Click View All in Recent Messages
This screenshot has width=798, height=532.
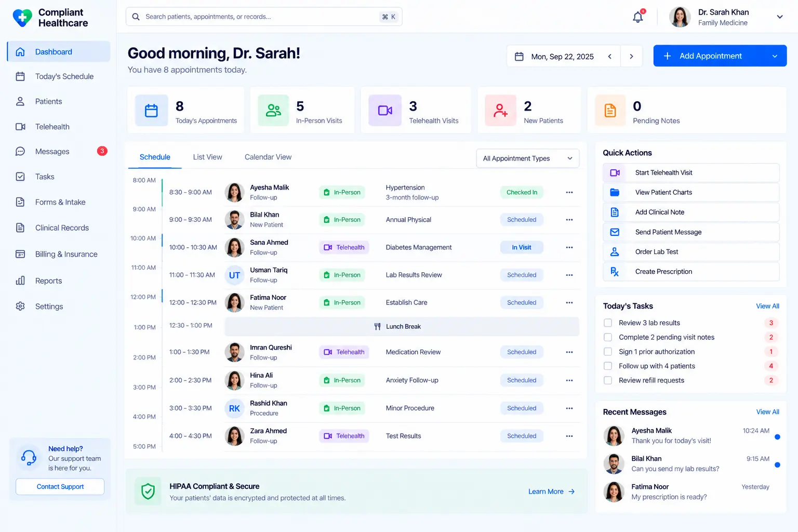(767, 412)
